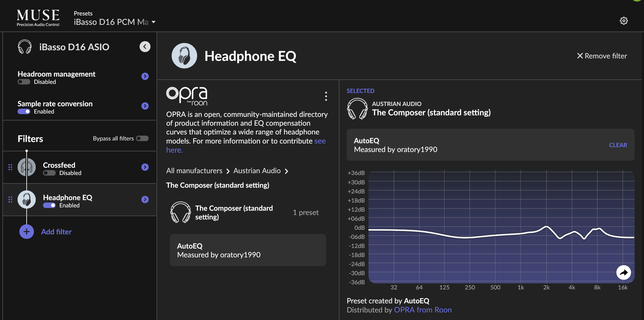Image resolution: width=644 pixels, height=320 pixels.
Task: Open the OPRA three-dot options menu
Action: [x=326, y=96]
